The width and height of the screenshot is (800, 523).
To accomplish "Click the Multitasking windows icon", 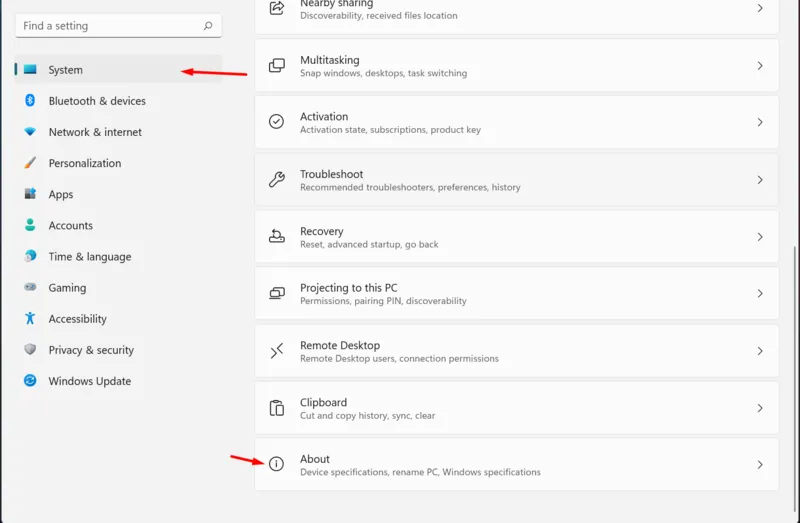I will click(277, 65).
